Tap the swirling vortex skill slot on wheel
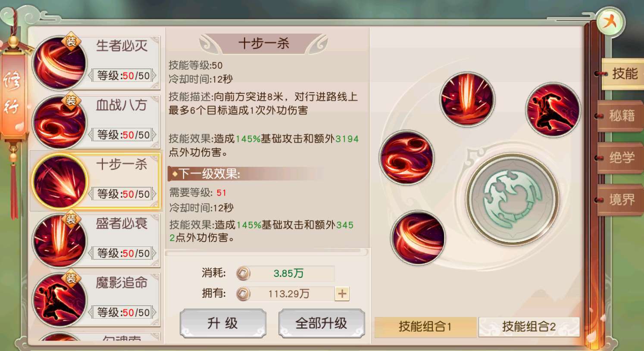 [x=406, y=158]
